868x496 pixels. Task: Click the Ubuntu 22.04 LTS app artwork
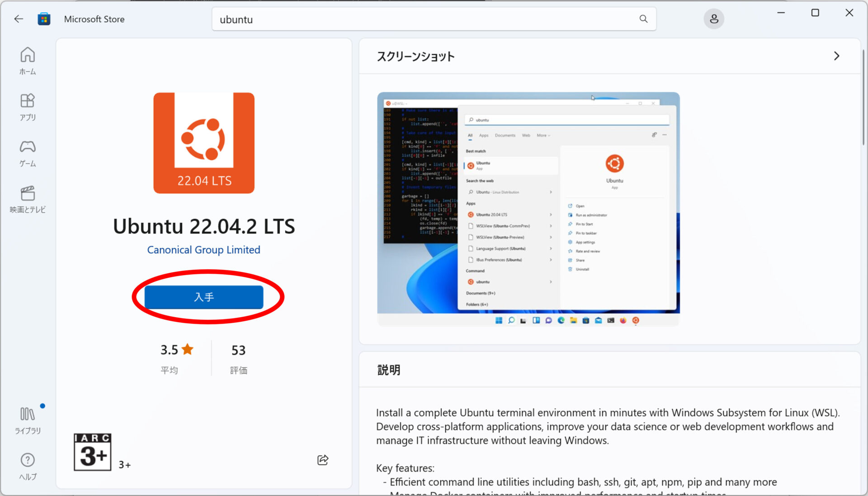(204, 143)
